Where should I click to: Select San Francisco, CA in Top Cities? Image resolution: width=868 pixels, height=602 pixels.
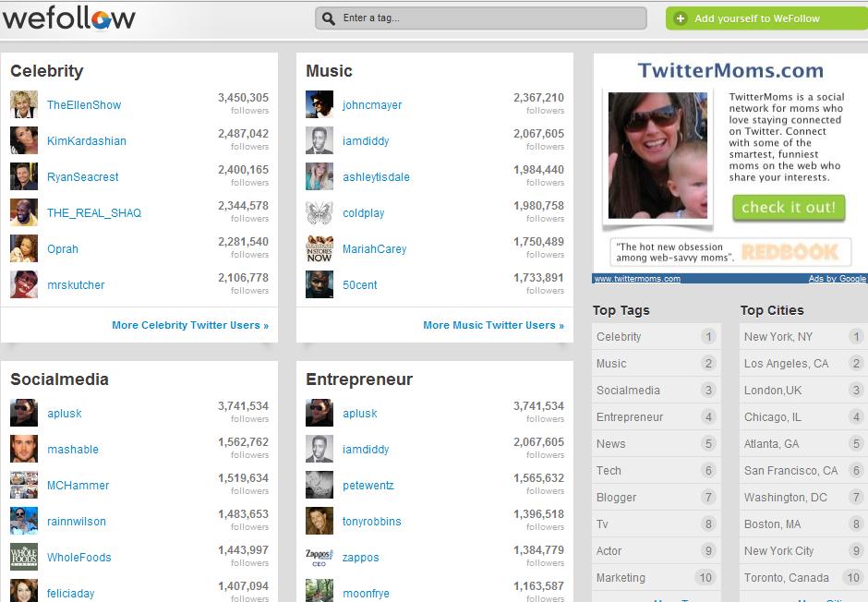[803, 470]
